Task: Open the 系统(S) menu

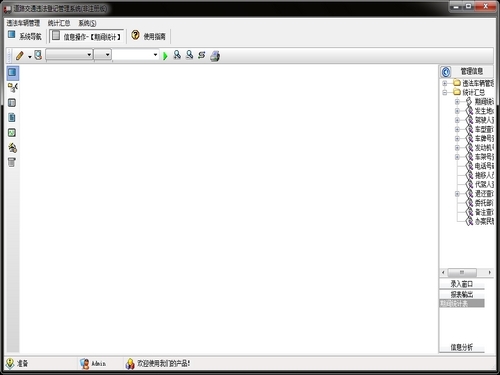Action: (x=87, y=23)
